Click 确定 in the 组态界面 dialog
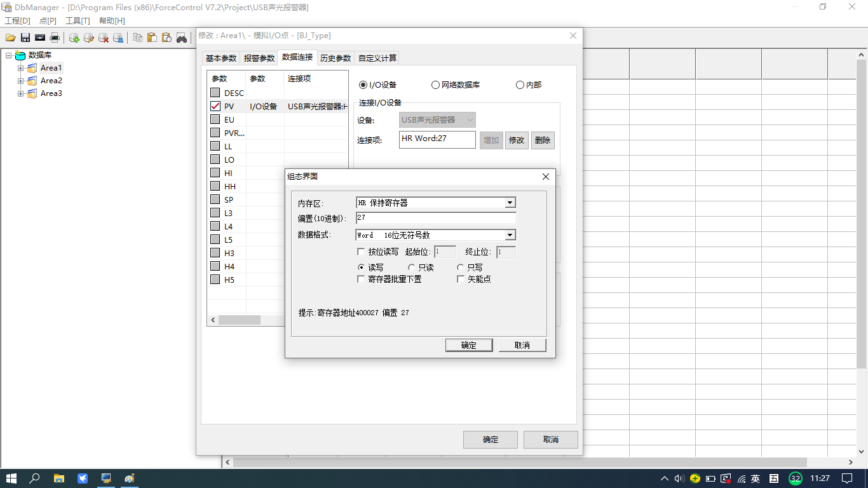The height and width of the screenshot is (488, 868). click(468, 345)
